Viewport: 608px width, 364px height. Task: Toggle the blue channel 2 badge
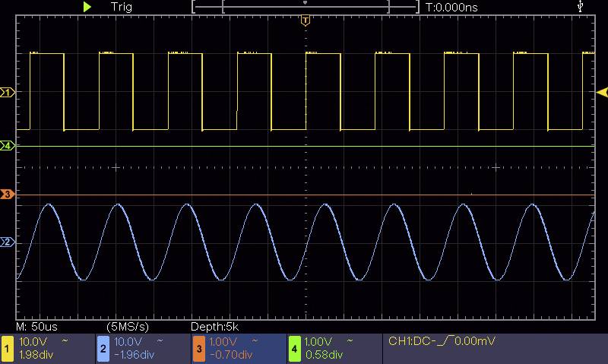(x=103, y=348)
